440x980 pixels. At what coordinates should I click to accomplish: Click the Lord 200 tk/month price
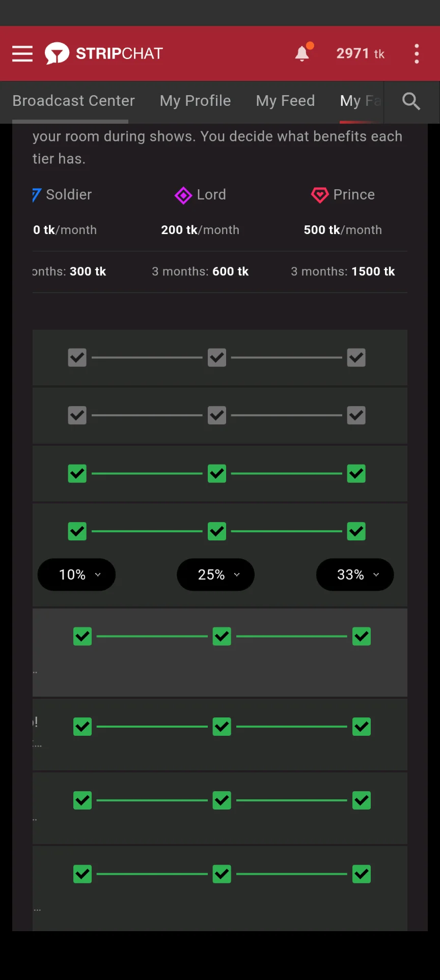point(200,230)
